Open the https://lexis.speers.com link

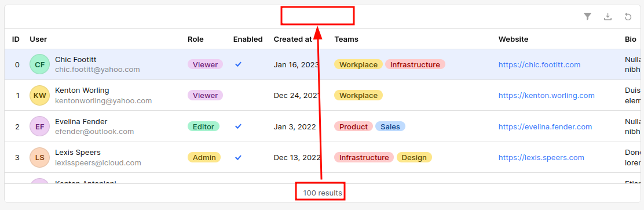click(x=541, y=158)
